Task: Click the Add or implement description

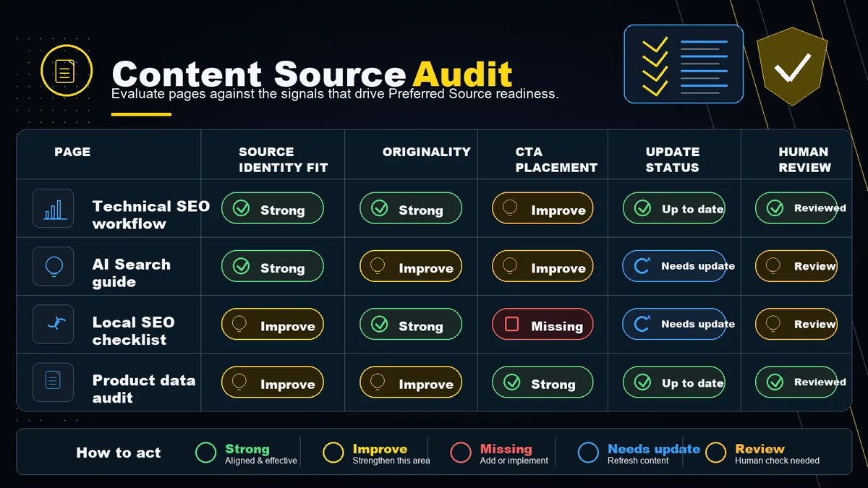Action: coord(514,461)
